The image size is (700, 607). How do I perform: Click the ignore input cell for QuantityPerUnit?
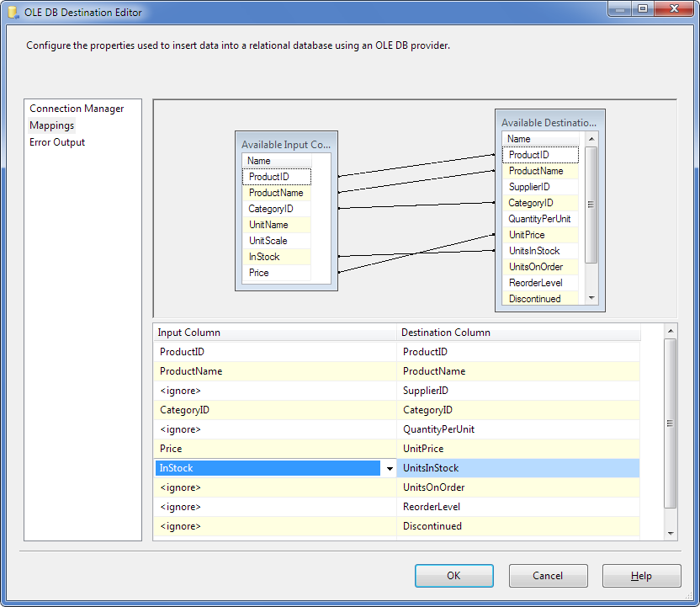[274, 429]
